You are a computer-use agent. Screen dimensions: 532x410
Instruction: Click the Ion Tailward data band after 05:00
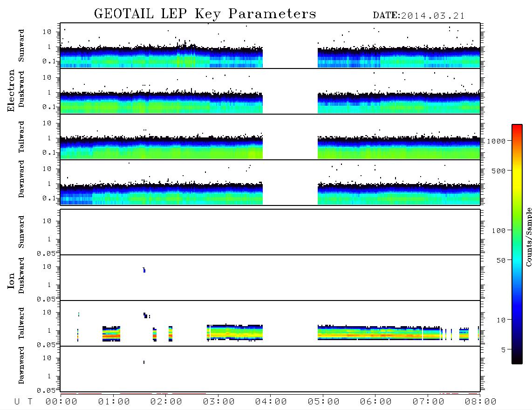click(379, 333)
